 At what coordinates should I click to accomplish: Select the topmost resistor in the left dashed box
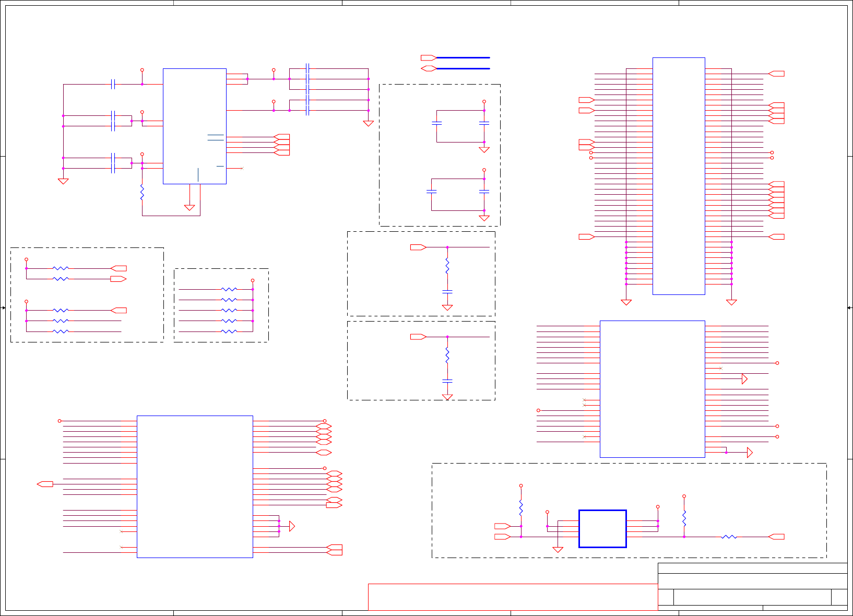point(61,268)
